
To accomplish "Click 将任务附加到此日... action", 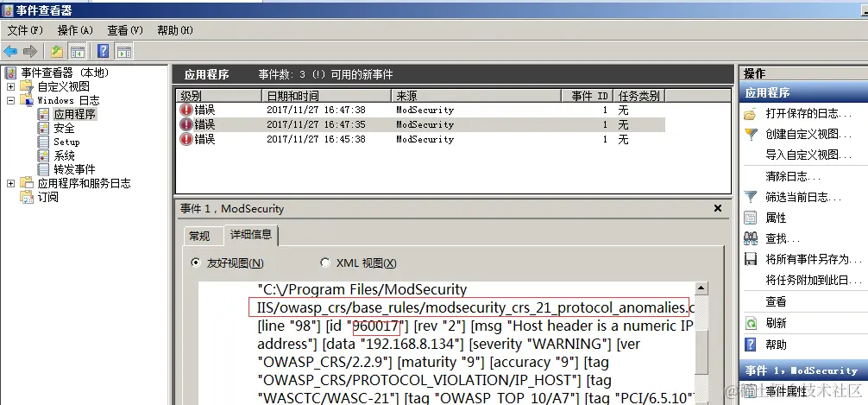I will [815, 281].
